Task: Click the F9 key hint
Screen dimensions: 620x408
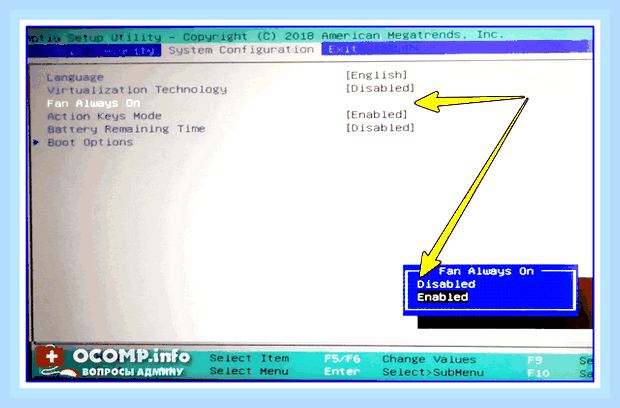Action: [x=535, y=360]
